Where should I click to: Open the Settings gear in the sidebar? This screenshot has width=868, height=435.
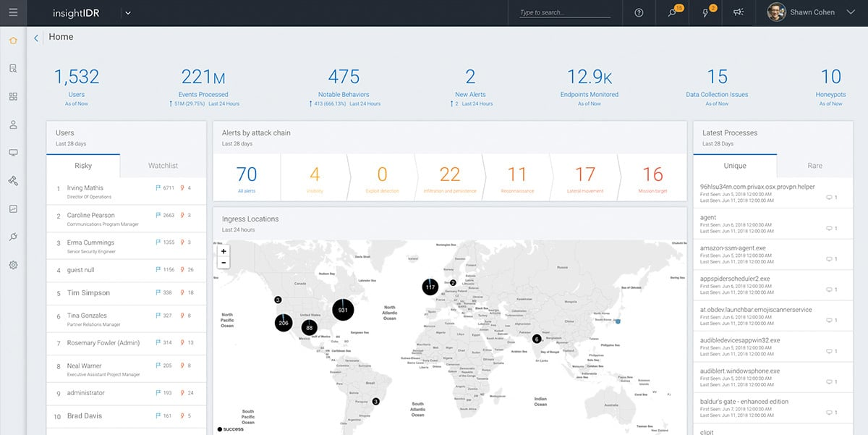click(x=13, y=265)
